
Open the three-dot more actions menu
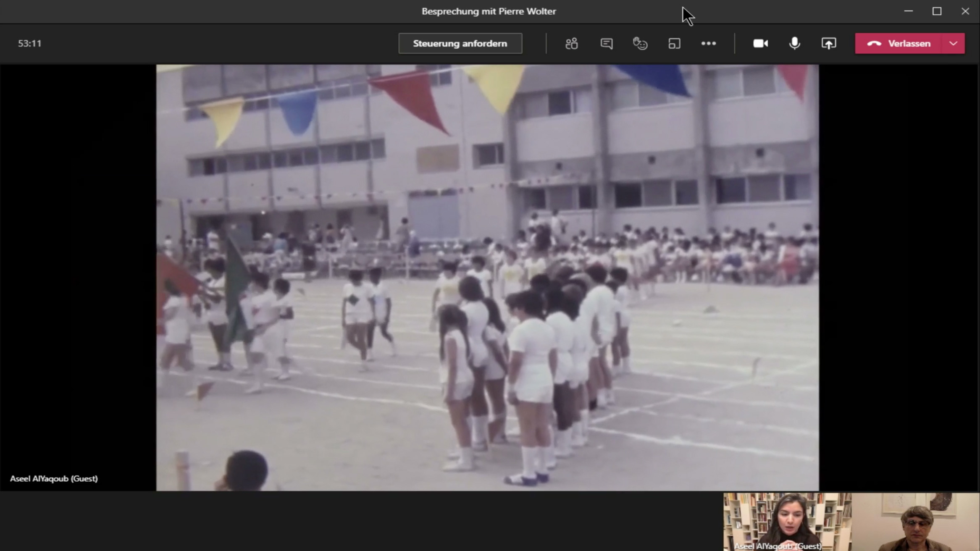tap(708, 44)
